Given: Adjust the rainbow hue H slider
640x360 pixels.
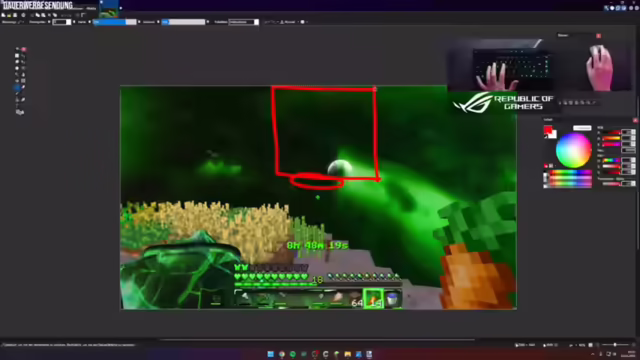Looking at the screenshot, I should [611, 160].
